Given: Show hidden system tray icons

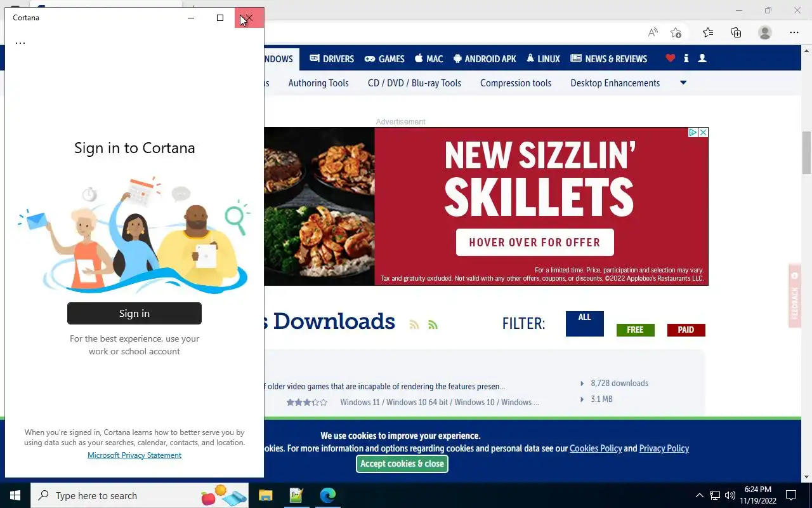Looking at the screenshot, I should [700, 495].
